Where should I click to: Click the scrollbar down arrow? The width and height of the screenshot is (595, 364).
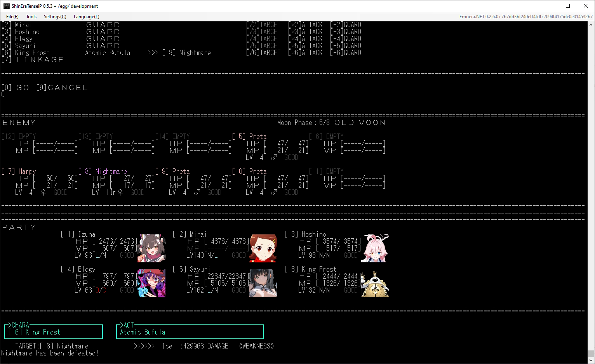pyautogui.click(x=591, y=360)
